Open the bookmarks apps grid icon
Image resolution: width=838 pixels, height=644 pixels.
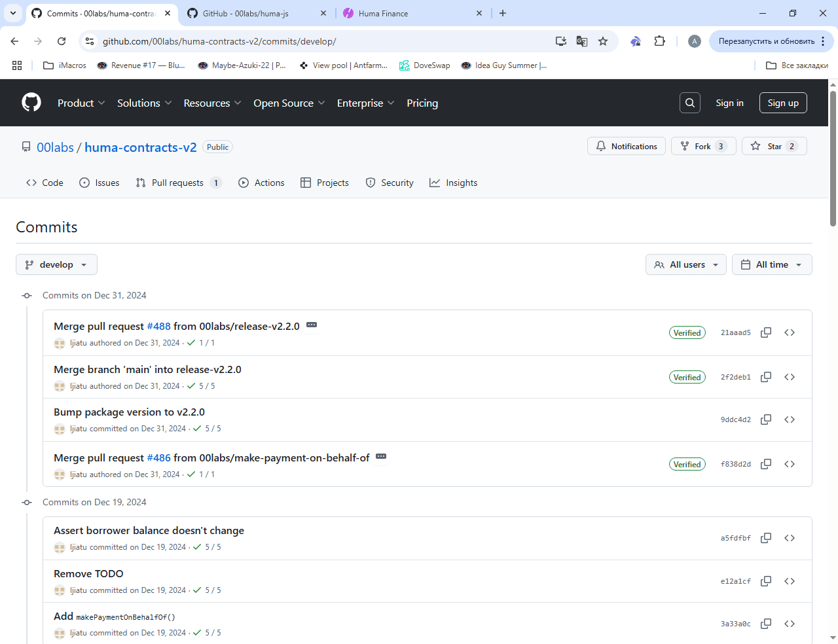tap(17, 65)
